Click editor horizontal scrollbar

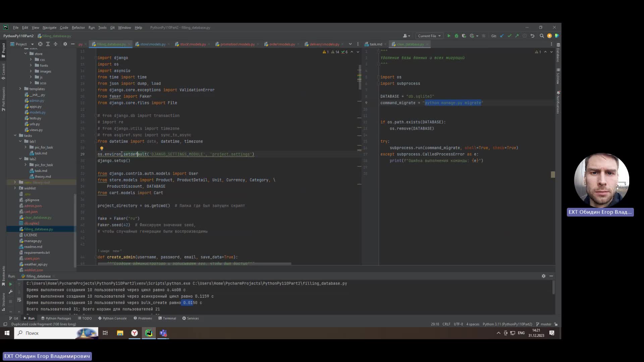coord(195,264)
